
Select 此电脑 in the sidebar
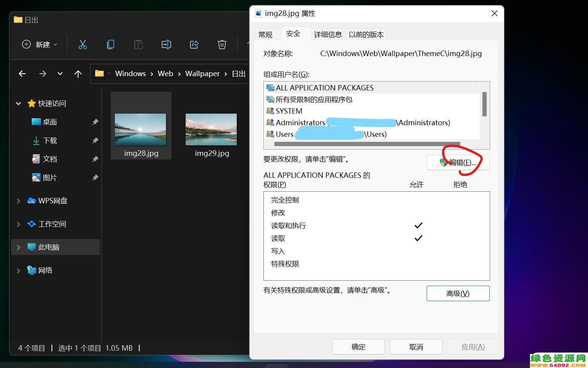(49, 247)
